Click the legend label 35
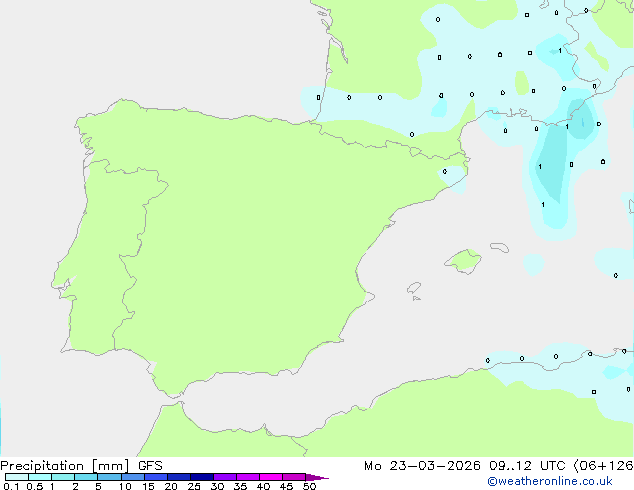 pos(240,486)
